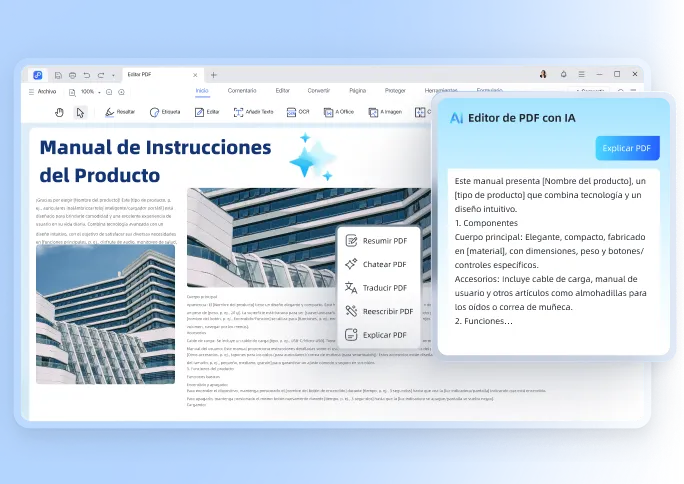Screen dimensions: 684x484
Task: Select the arrow Select tool
Action: (x=80, y=112)
